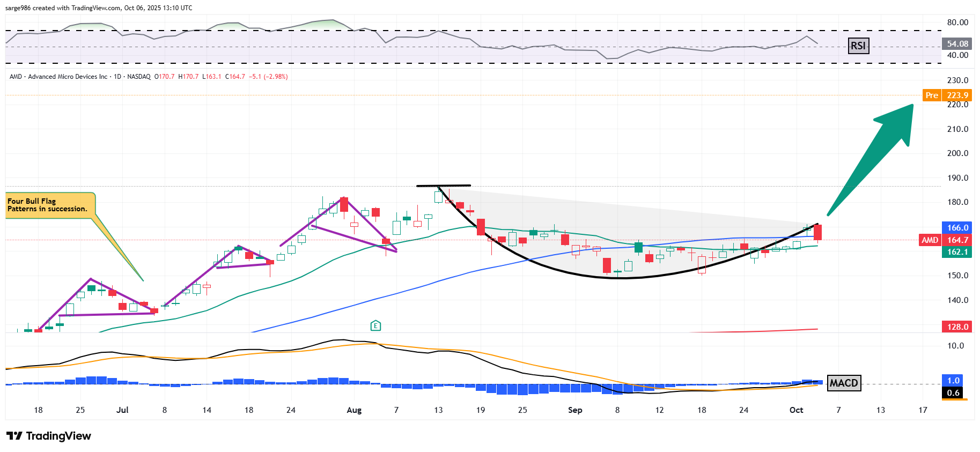980x452 pixels.
Task: Select the black horizontal resistance line near 187
Action: click(x=444, y=186)
